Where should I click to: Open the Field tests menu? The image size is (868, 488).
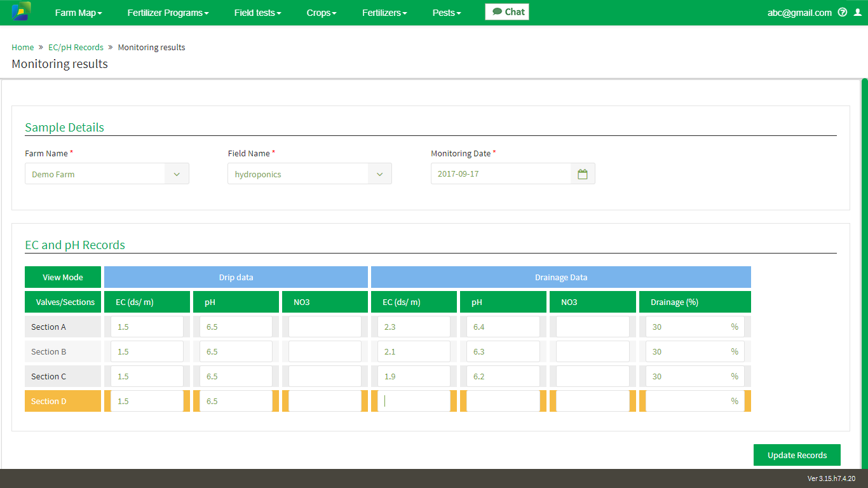[x=257, y=13]
